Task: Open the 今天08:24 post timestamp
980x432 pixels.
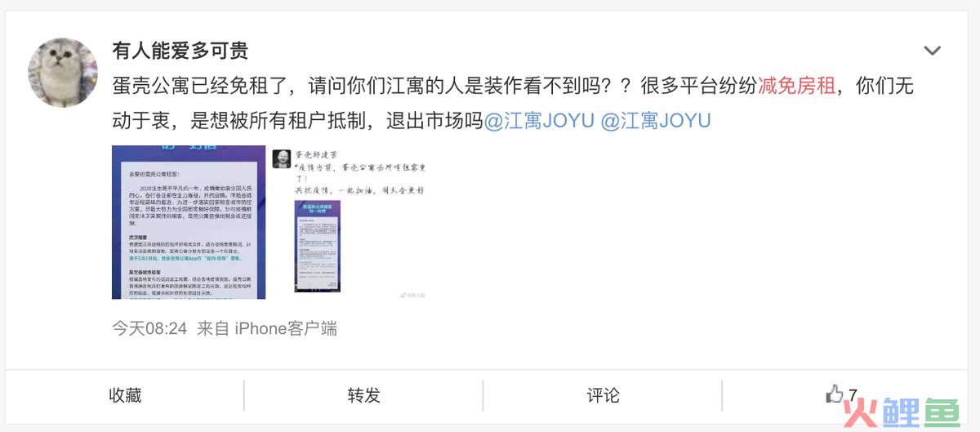Action: pyautogui.click(x=149, y=328)
